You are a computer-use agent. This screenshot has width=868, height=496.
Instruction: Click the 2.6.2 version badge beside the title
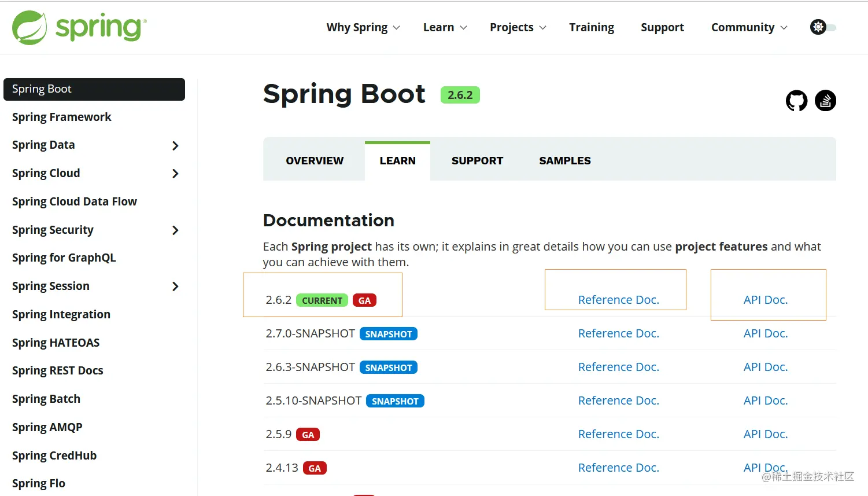point(460,95)
